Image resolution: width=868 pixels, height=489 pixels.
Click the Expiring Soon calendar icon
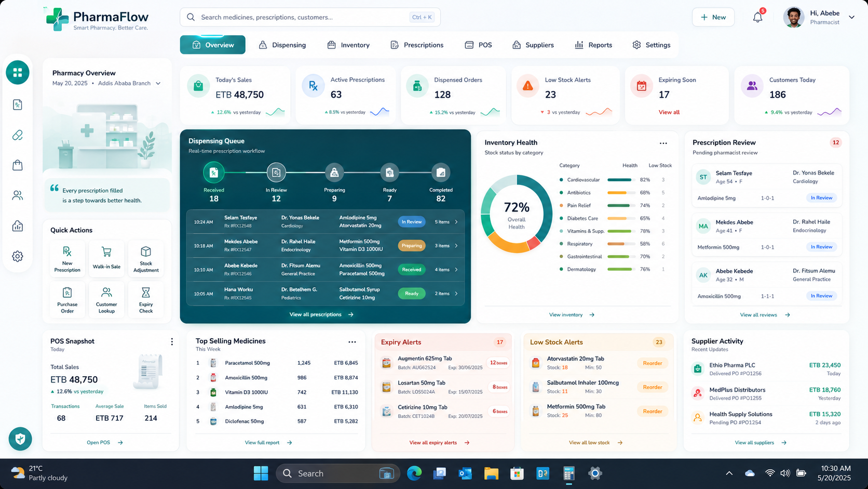point(642,86)
